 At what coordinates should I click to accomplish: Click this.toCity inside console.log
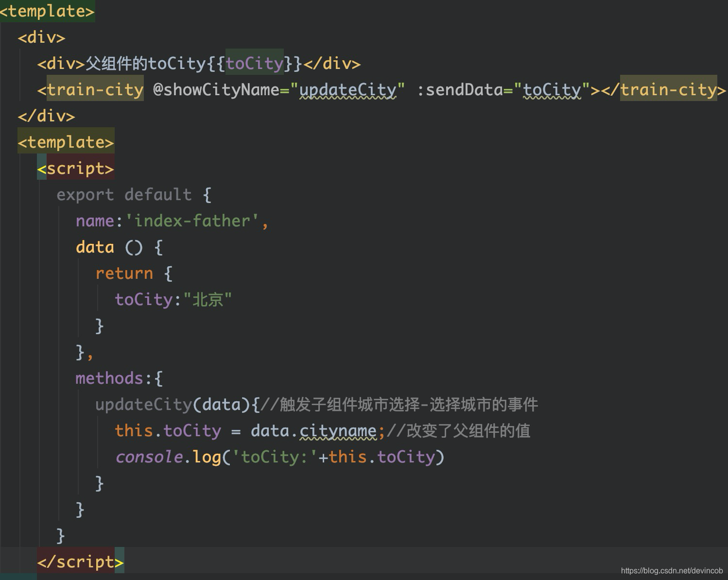[382, 457]
